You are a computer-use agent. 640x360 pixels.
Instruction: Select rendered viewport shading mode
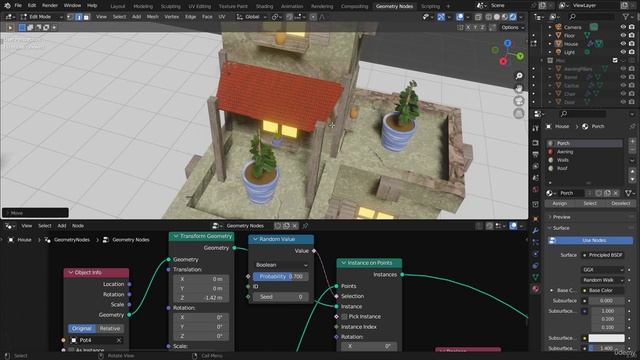pos(513,17)
